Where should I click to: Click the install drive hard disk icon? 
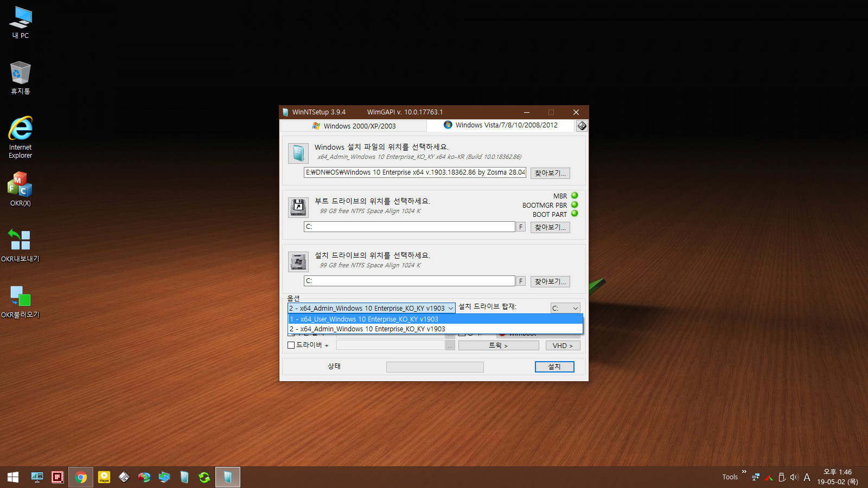(298, 261)
